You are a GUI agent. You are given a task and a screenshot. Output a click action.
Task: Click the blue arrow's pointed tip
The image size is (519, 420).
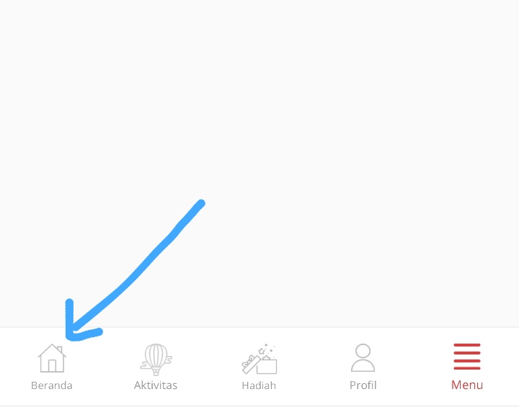coord(69,336)
